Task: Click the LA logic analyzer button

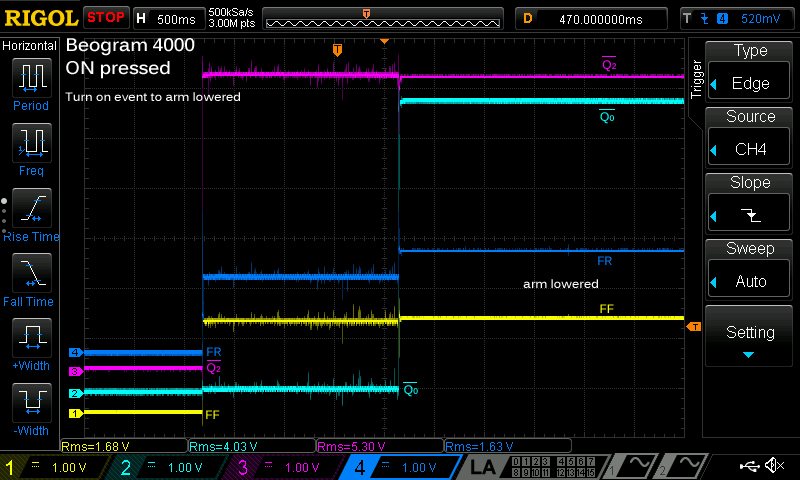Action: pos(483,467)
